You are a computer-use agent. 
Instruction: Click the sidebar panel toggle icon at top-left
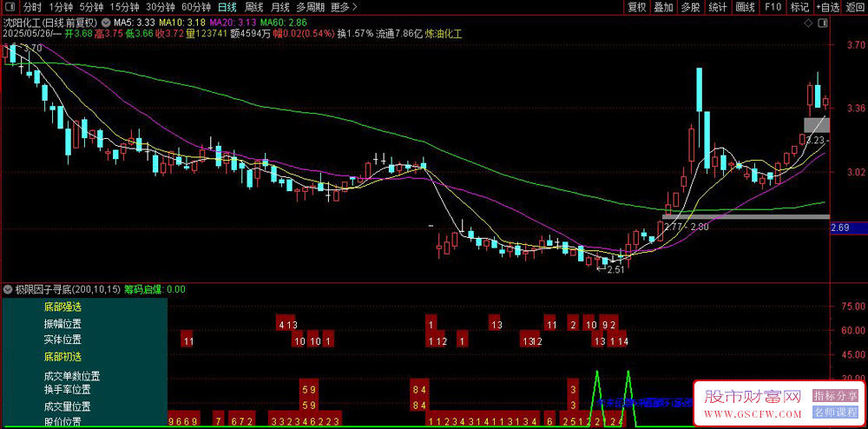(x=9, y=7)
